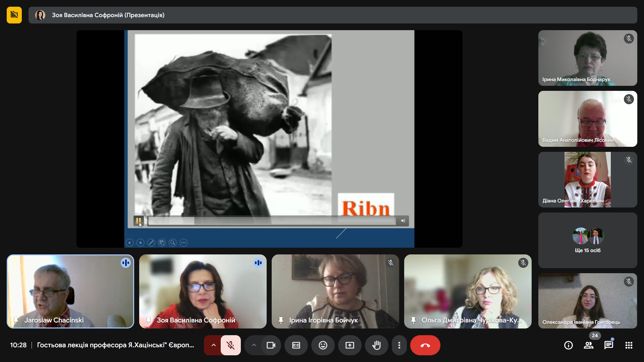Click the present screen share button
Screen dimensions: 644x362
tap(350, 345)
